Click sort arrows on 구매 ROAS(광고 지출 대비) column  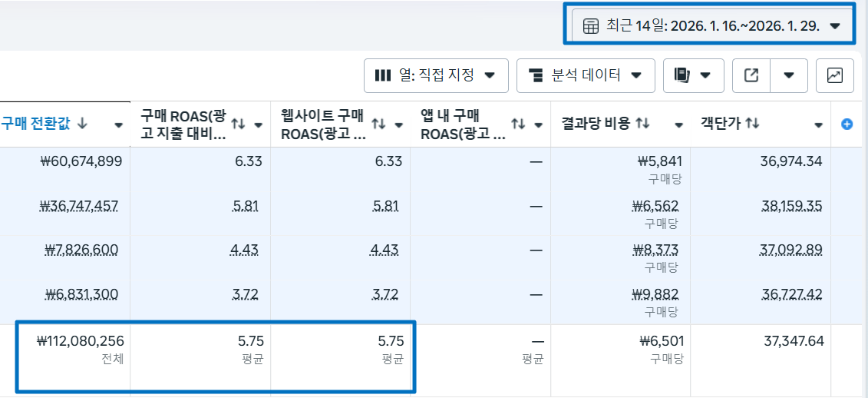237,124
